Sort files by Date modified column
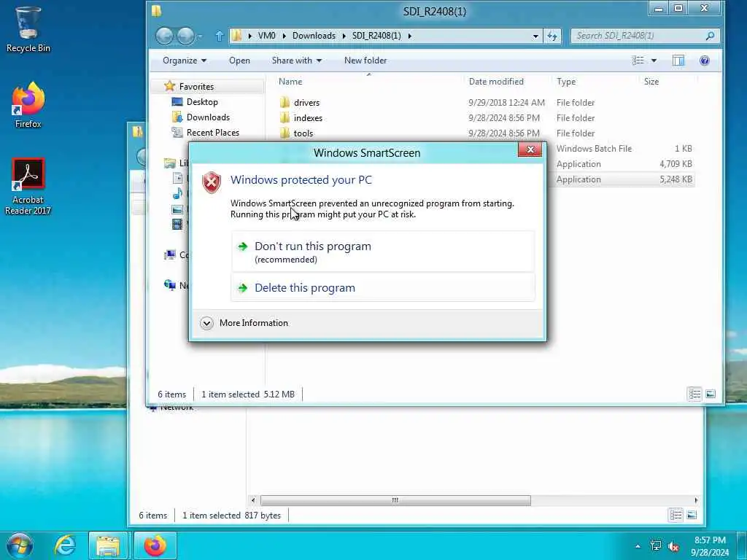Image resolution: width=747 pixels, height=560 pixels. [x=496, y=82]
